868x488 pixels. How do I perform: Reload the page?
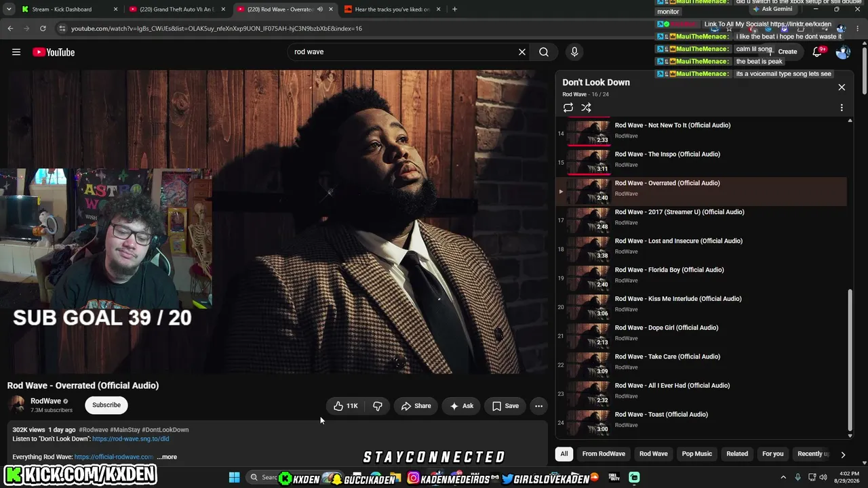click(43, 28)
